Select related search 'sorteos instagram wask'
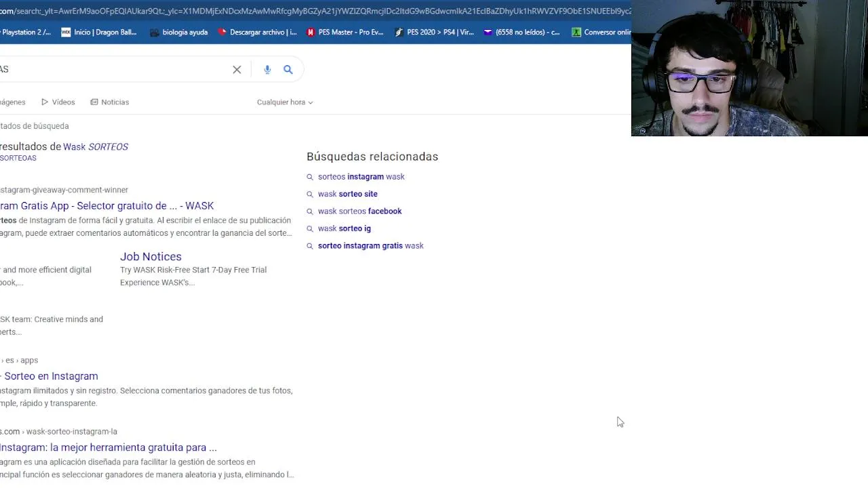 [x=361, y=177]
